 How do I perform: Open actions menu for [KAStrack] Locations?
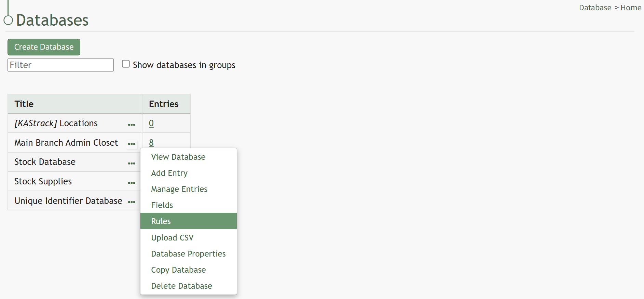(x=132, y=125)
